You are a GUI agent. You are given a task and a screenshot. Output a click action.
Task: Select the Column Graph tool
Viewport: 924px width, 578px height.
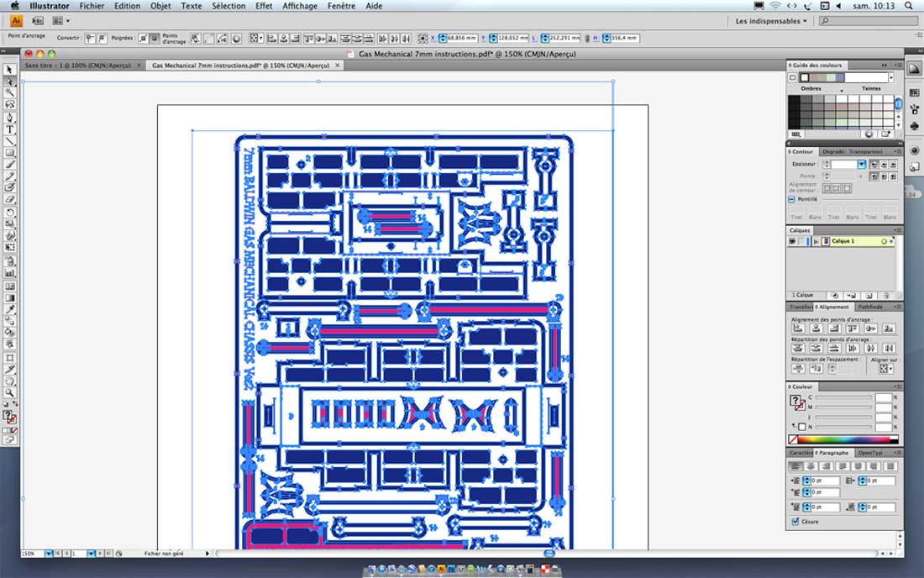point(9,273)
